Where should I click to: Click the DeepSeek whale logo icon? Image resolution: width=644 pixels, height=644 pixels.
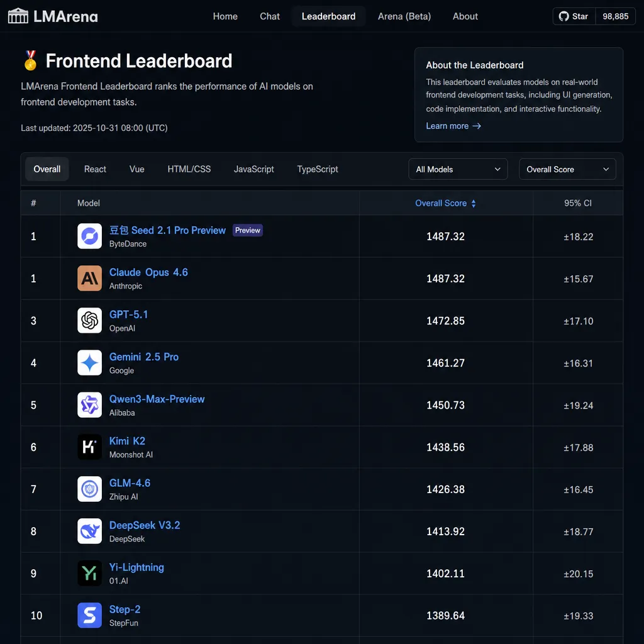click(89, 531)
